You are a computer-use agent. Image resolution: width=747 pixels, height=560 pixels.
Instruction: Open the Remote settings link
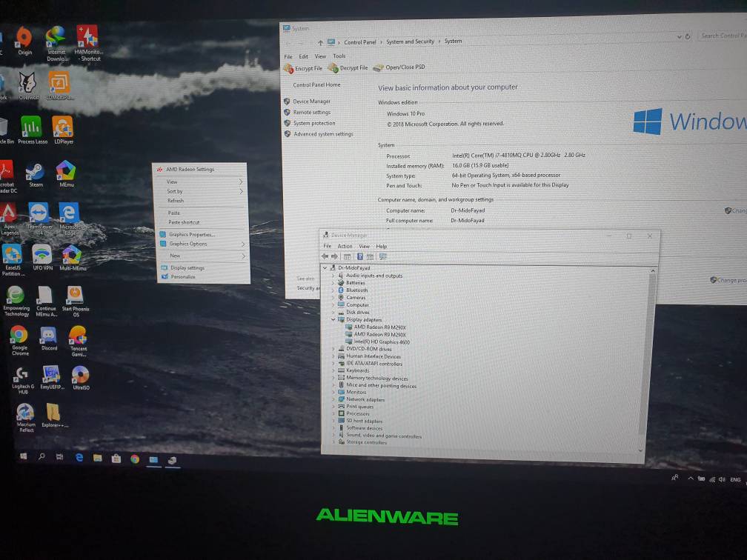pos(311,113)
